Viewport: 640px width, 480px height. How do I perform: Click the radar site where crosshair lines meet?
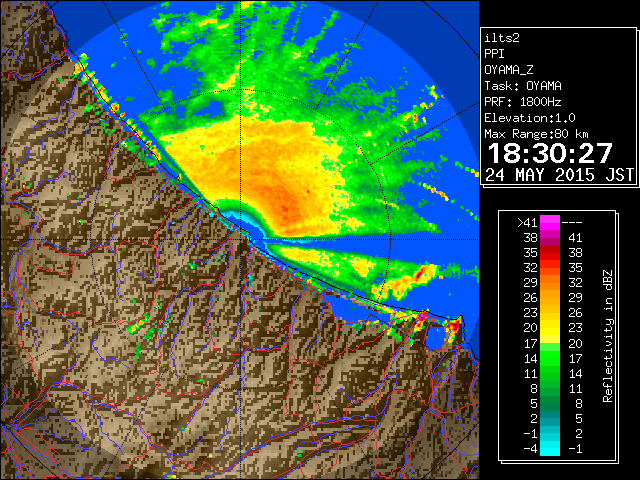point(241,239)
